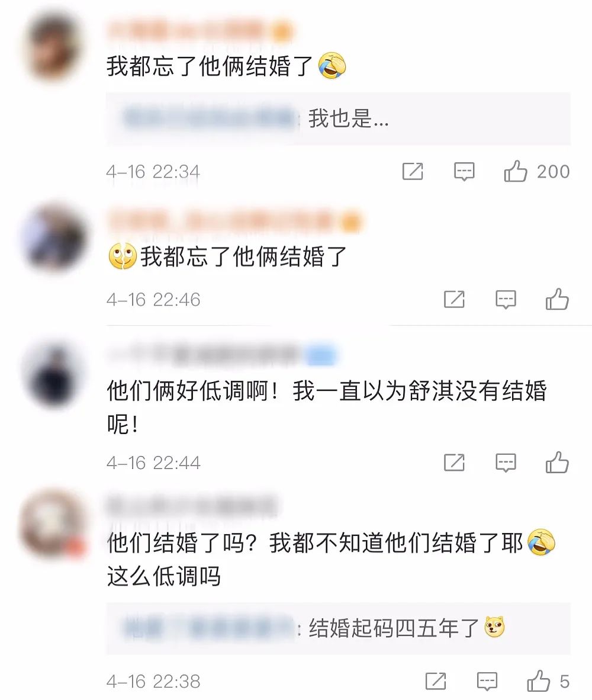Image resolution: width=592 pixels, height=700 pixels.
Task: Forward the 22:44 comment using share icon
Action: tap(454, 463)
